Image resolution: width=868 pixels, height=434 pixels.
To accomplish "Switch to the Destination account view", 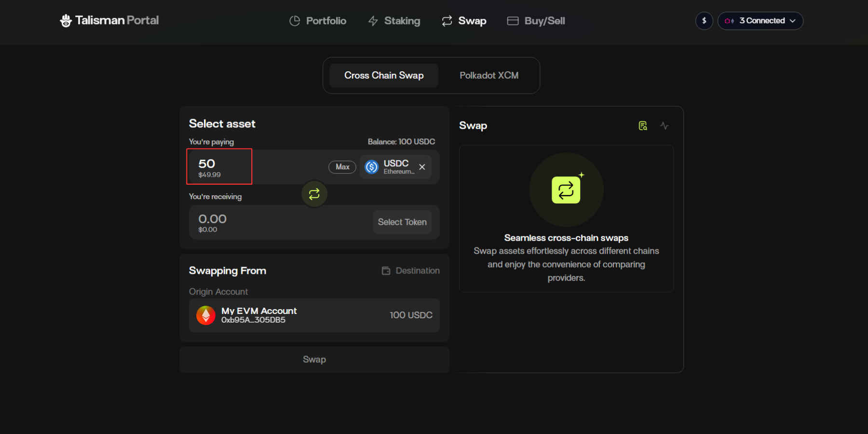I will [x=411, y=271].
